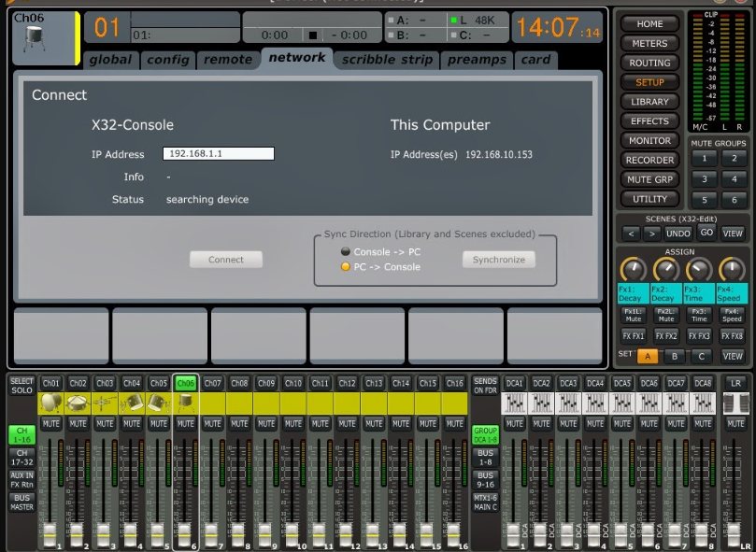The height and width of the screenshot is (552, 756).
Task: Click the floor tom icon on Ch06 strip
Action: [185, 403]
